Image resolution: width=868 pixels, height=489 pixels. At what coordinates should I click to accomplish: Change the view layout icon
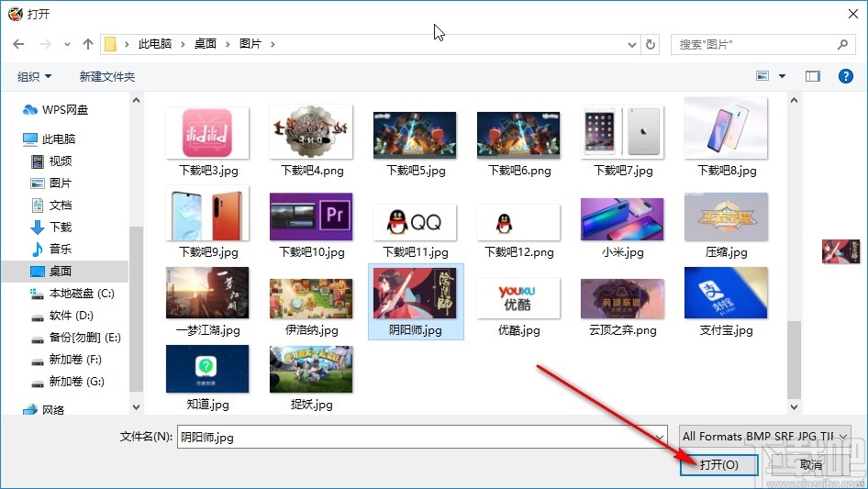[762, 76]
